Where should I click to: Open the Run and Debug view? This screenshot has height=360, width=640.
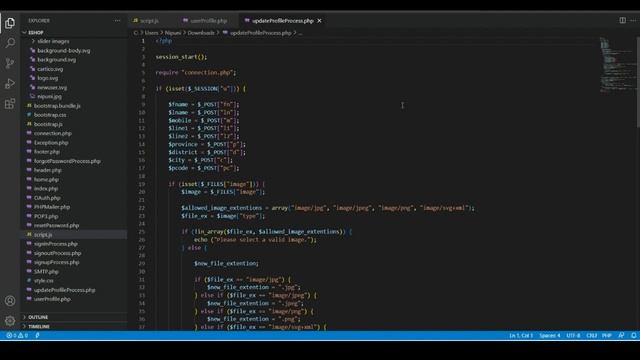(10, 83)
